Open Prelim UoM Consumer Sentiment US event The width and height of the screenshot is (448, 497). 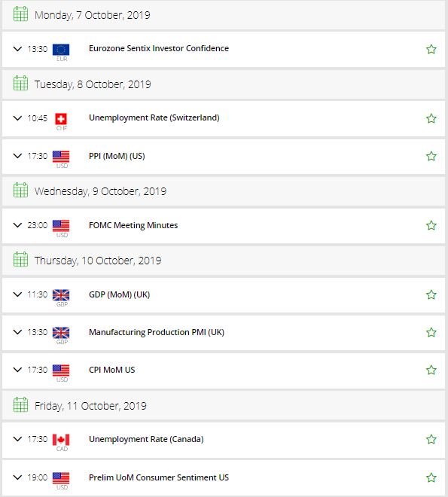point(159,477)
